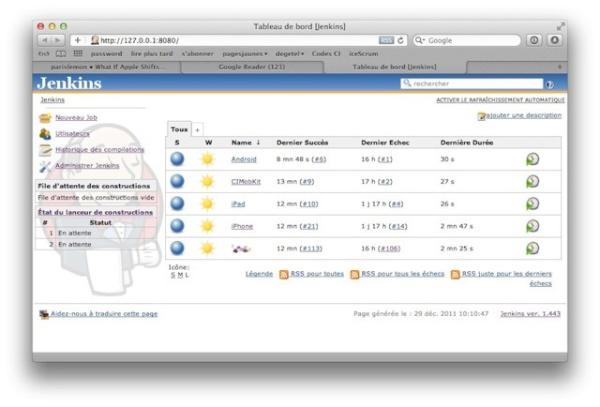The width and height of the screenshot is (600, 407).
Task: Click the sunny weather icon of CIMobKit
Action: click(207, 181)
